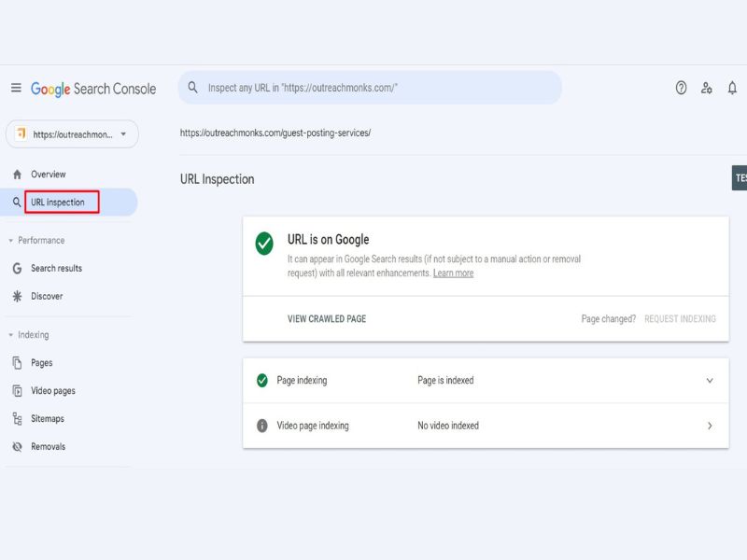This screenshot has width=747, height=560.
Task: Click the Video pages icon
Action: (17, 390)
